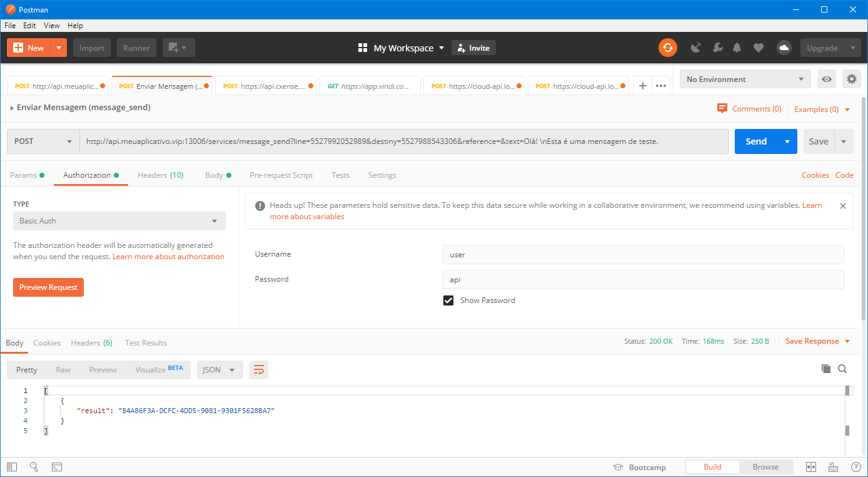Open manage environments gear icon
The image size is (868, 477).
(851, 79)
